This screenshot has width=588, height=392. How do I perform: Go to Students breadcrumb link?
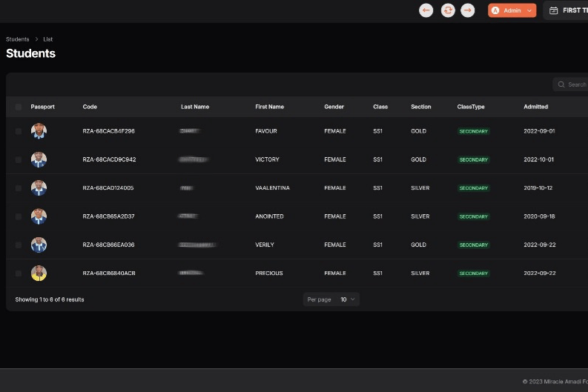coord(18,39)
